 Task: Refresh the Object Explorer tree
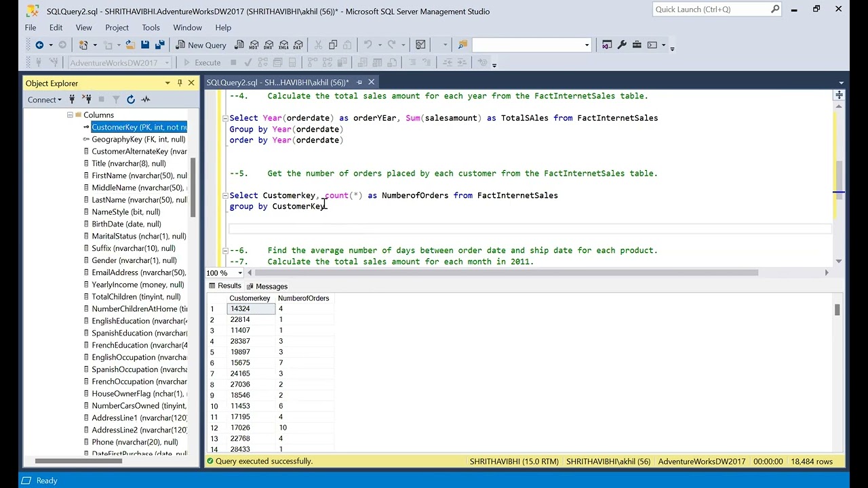[x=131, y=100]
